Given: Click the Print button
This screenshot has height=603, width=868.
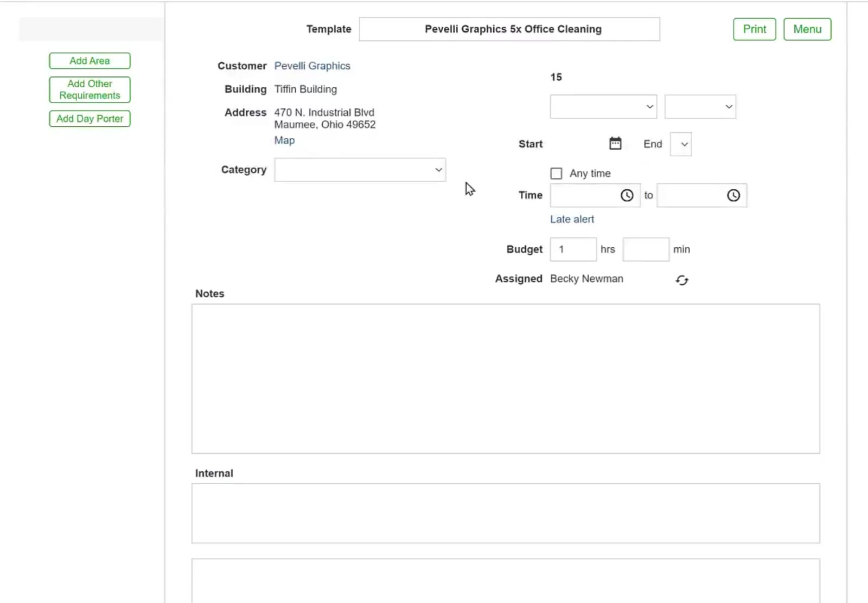Looking at the screenshot, I should click(x=755, y=29).
